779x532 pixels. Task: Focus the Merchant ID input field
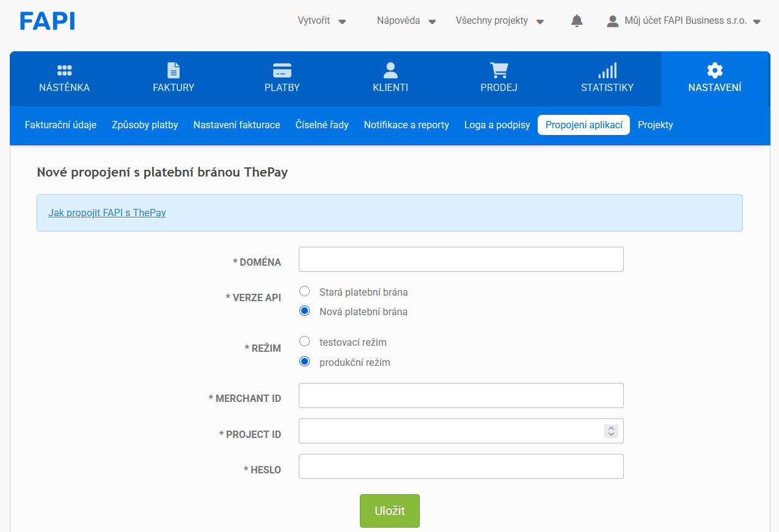click(x=461, y=395)
